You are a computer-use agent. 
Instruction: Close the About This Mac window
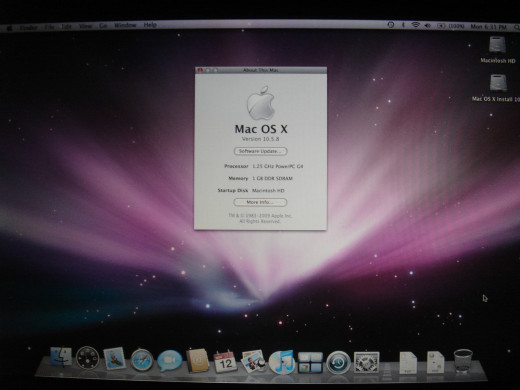tap(200, 70)
